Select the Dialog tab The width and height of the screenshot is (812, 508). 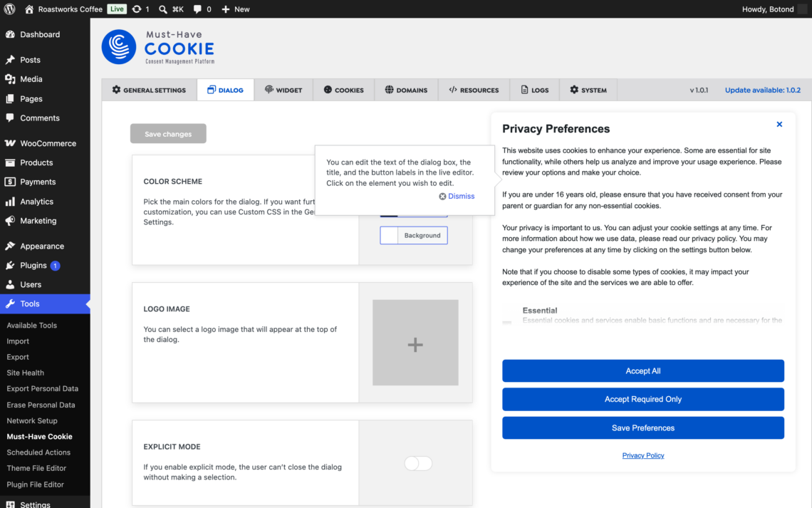[225, 90]
